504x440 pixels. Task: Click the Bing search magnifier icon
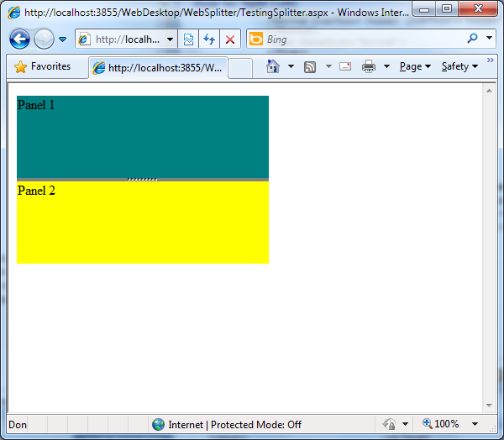(x=471, y=39)
